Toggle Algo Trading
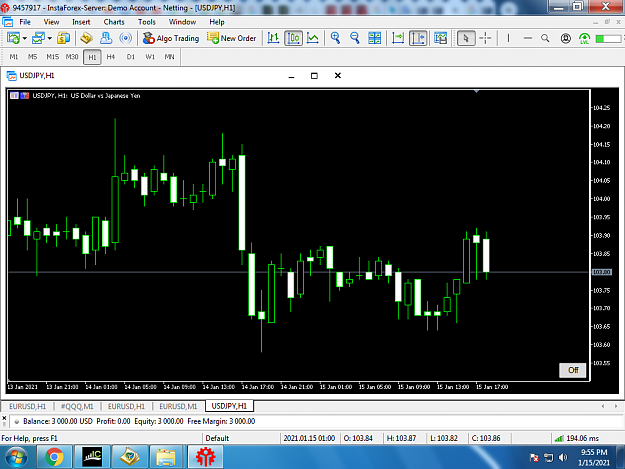 pyautogui.click(x=171, y=38)
